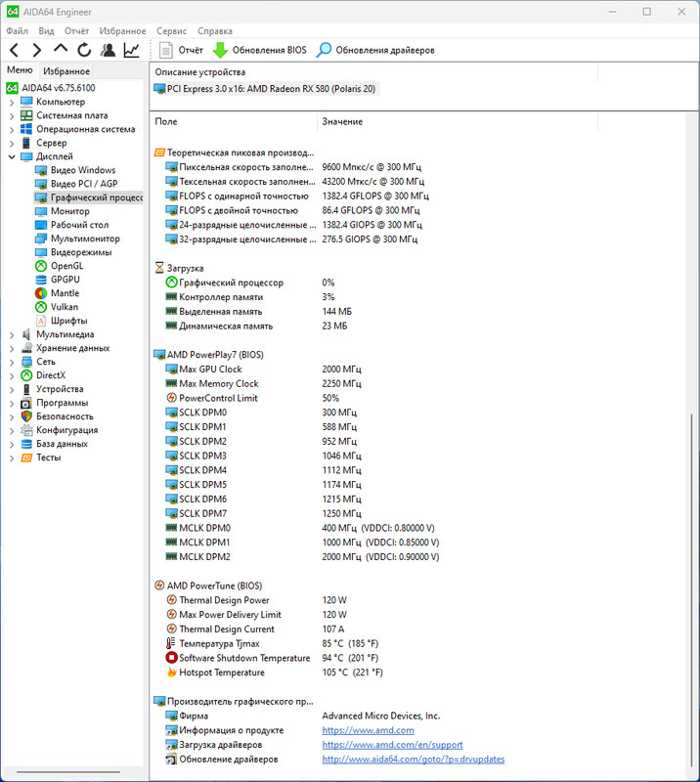The width and height of the screenshot is (700, 782).
Task: Open the Справка menu
Action: [215, 31]
